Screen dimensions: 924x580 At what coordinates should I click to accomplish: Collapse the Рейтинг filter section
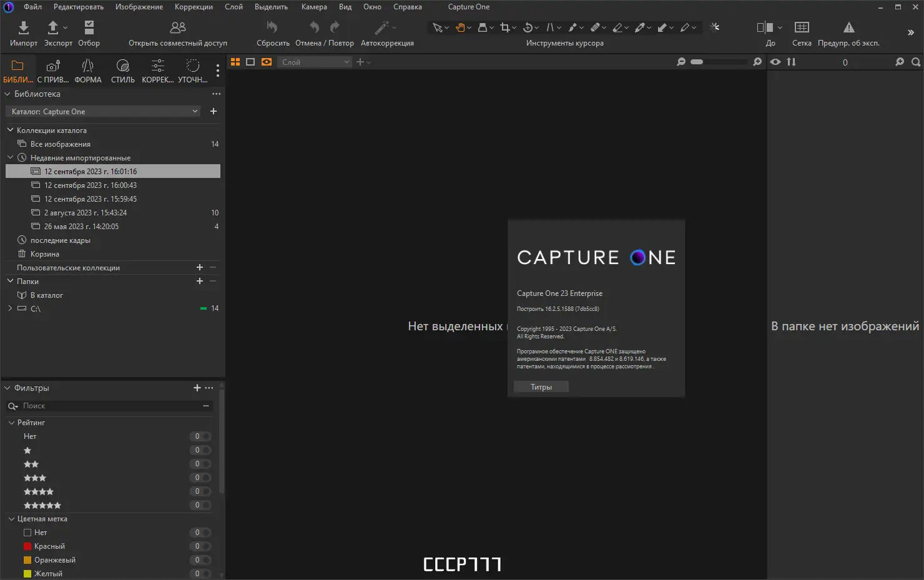tap(11, 423)
